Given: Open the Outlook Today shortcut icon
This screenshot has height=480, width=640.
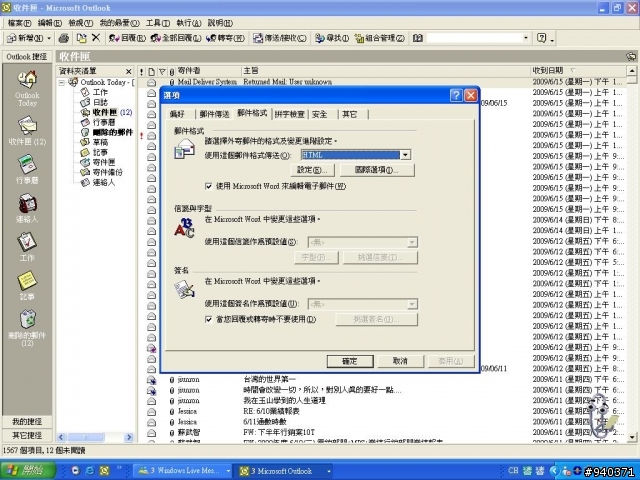Looking at the screenshot, I should pos(27,88).
